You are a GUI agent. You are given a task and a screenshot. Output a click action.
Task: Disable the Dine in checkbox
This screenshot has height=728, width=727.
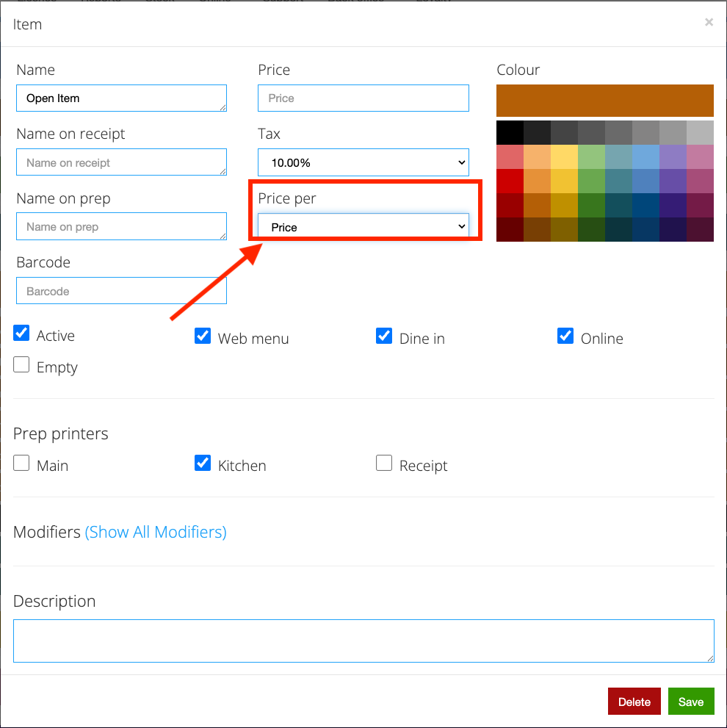click(x=384, y=336)
